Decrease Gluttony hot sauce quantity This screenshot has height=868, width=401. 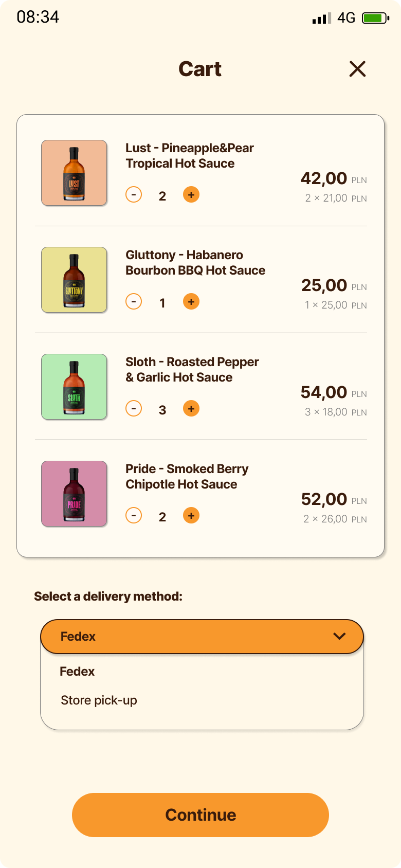[134, 302]
